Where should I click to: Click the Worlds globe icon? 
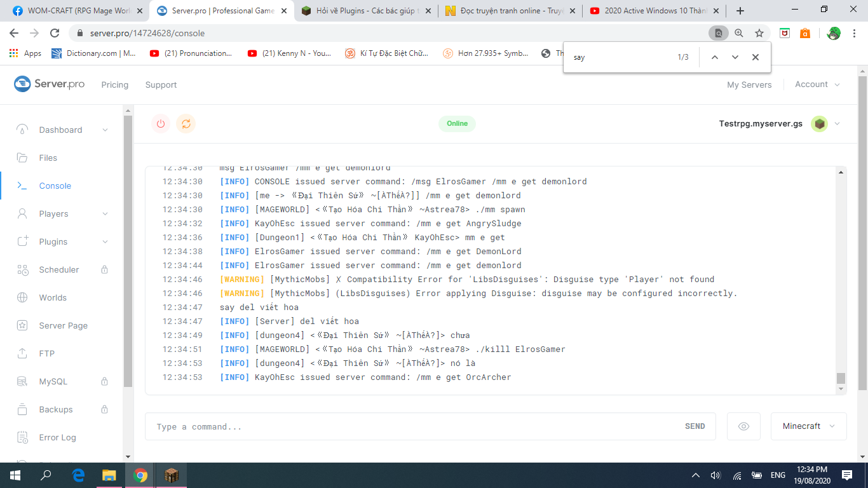point(22,297)
